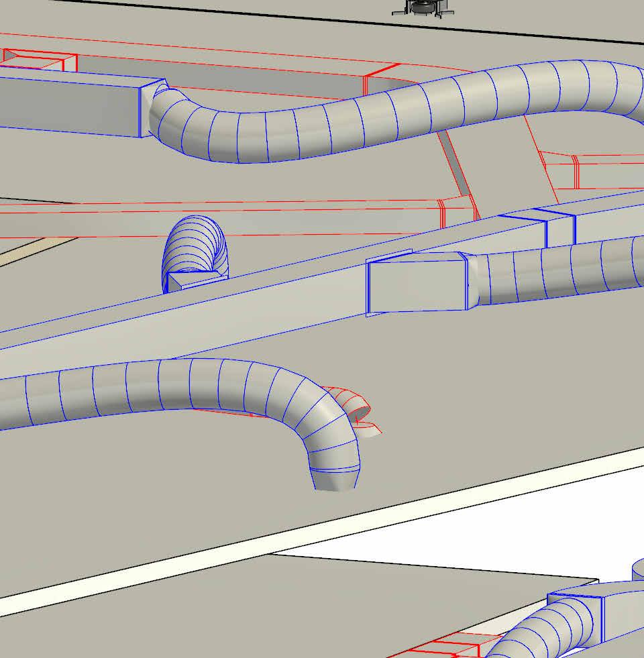Select the blue rectangular duct connected to S-curved flex duct
Image resolution: width=644 pixels, height=658 pixels.
click(x=71, y=104)
